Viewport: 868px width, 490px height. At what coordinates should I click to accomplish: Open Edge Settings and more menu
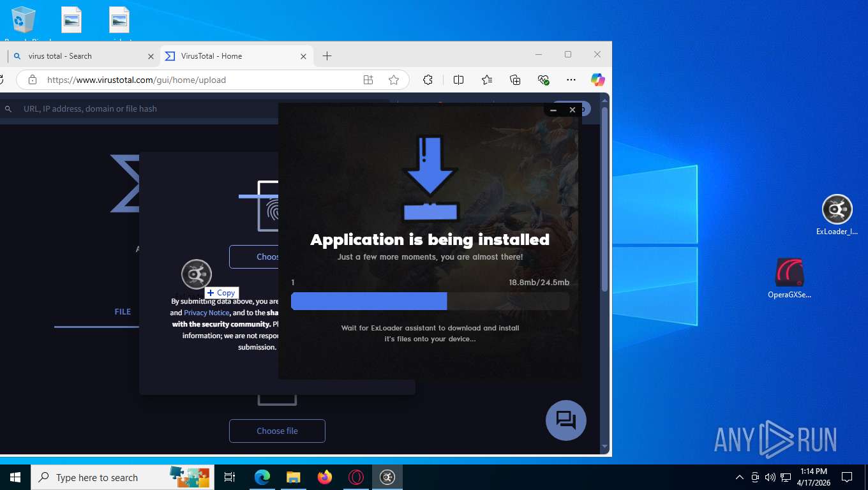click(571, 80)
